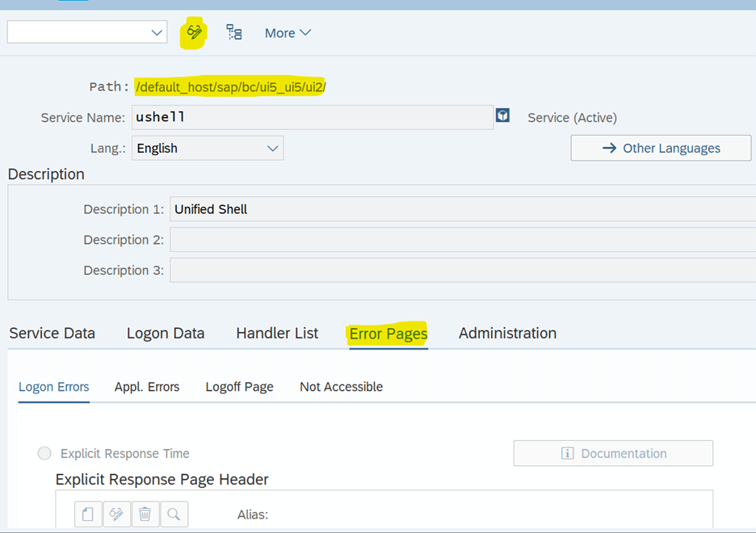Click the Description 2 field
Viewport: 756px width, 533px height.
click(x=463, y=240)
